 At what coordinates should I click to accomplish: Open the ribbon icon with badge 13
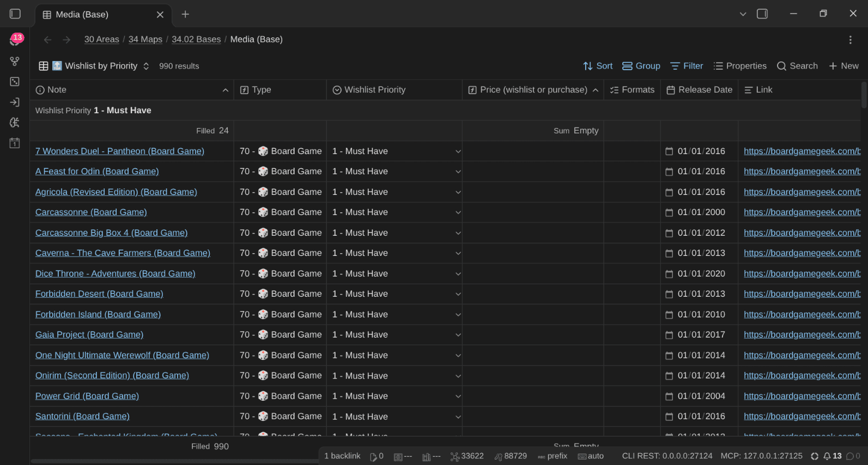coord(15,40)
